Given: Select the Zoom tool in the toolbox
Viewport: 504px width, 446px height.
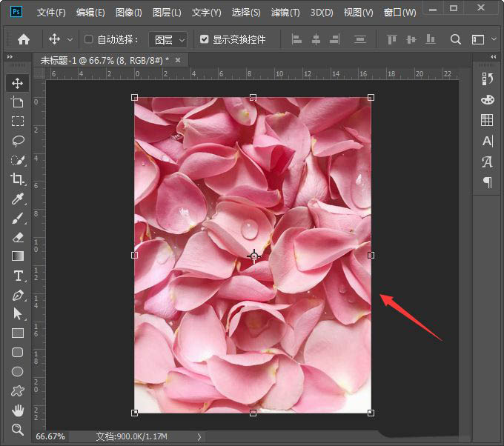Looking at the screenshot, I should (17, 429).
